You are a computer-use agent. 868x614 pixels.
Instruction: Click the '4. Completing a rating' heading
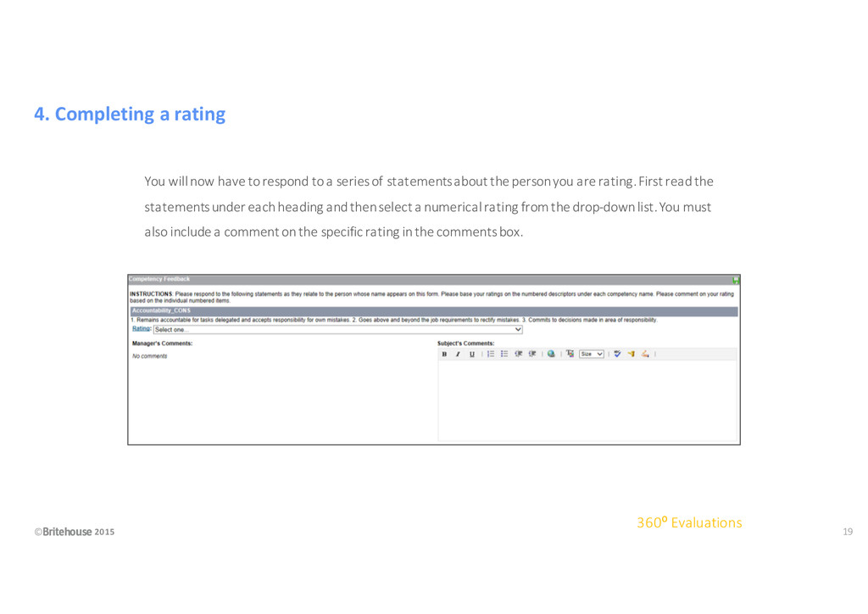tap(130, 114)
